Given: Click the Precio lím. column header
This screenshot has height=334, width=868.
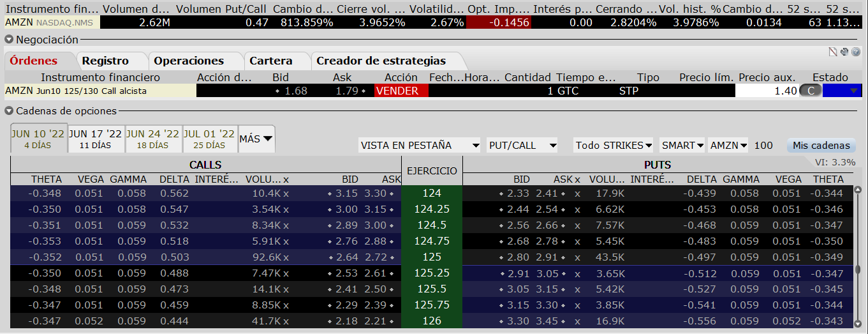Looking at the screenshot, I should 706,77.
